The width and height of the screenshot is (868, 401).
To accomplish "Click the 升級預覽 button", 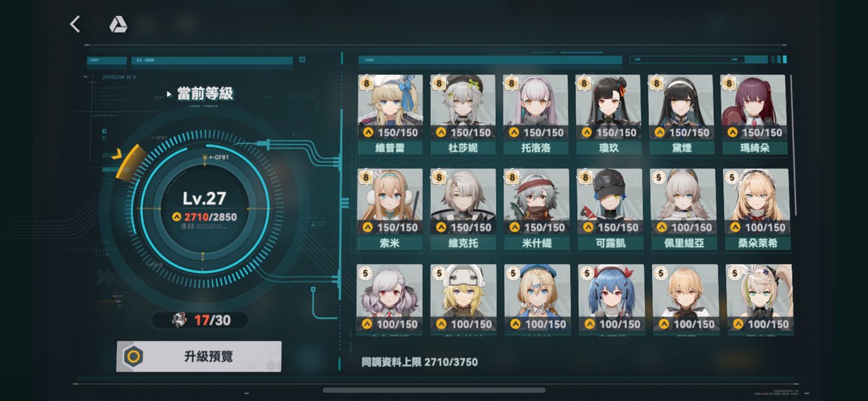I will pyautogui.click(x=199, y=356).
